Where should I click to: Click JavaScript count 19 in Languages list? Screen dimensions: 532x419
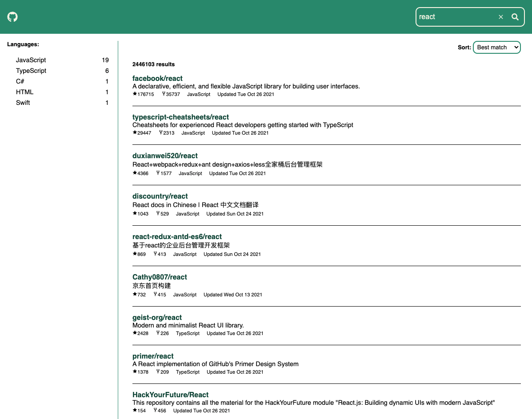105,60
